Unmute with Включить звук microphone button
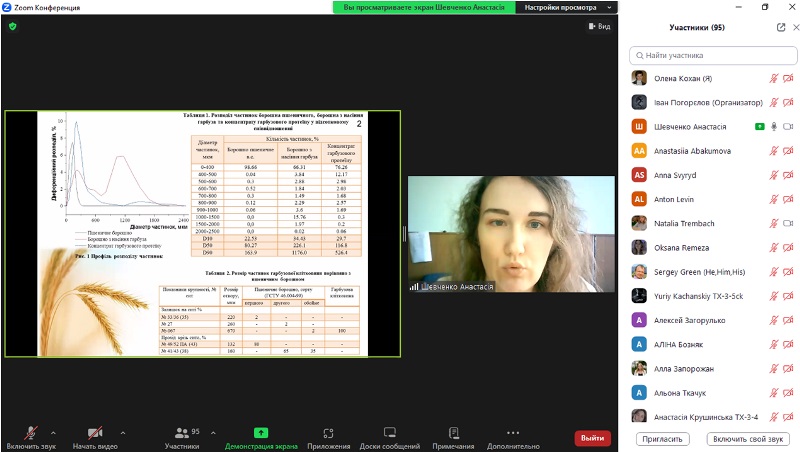The width and height of the screenshot is (800, 452). pyautogui.click(x=31, y=438)
